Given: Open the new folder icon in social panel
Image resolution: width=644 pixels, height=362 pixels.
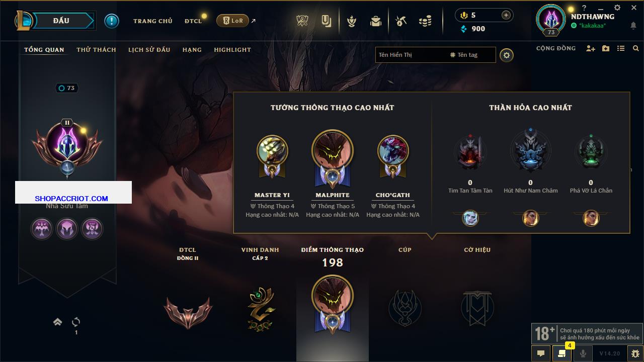Looking at the screenshot, I should point(606,48).
